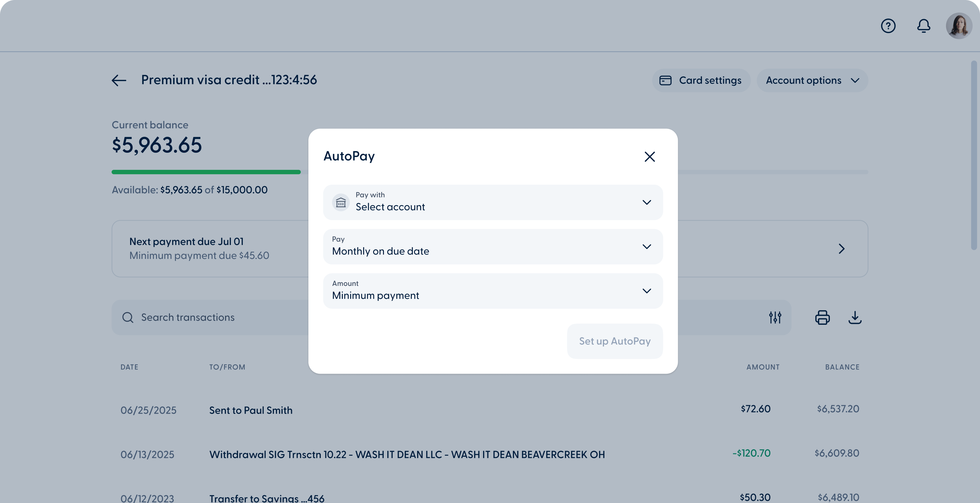980x503 pixels.
Task: Open the help icon in the top bar
Action: pyautogui.click(x=888, y=25)
